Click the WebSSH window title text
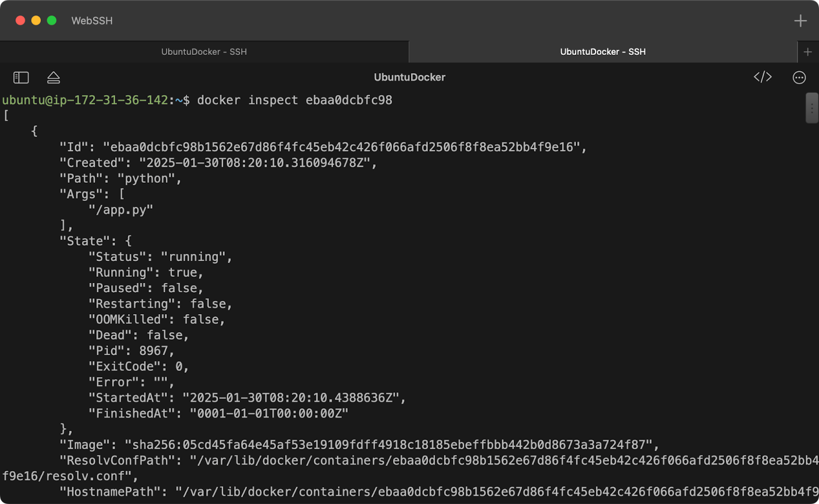 click(x=92, y=21)
